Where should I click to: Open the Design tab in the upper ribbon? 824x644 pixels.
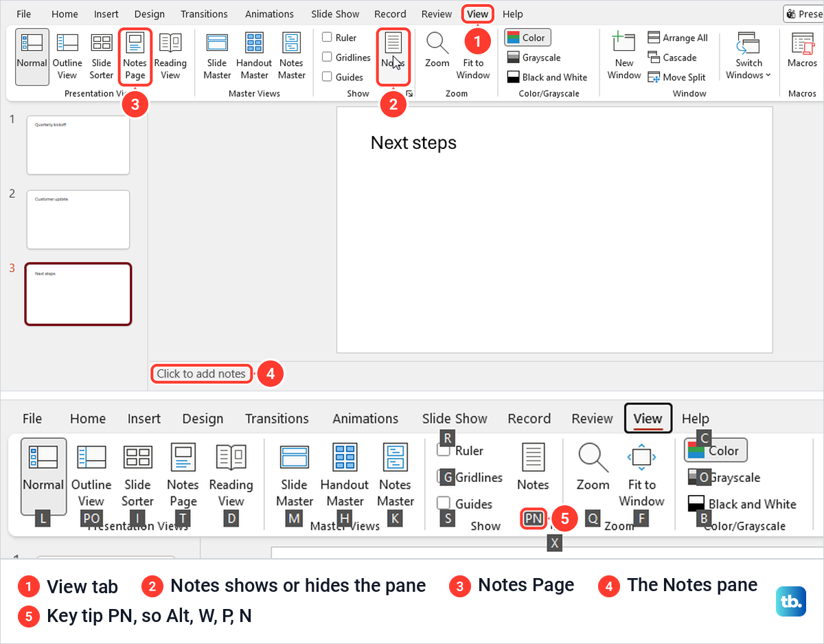point(150,14)
